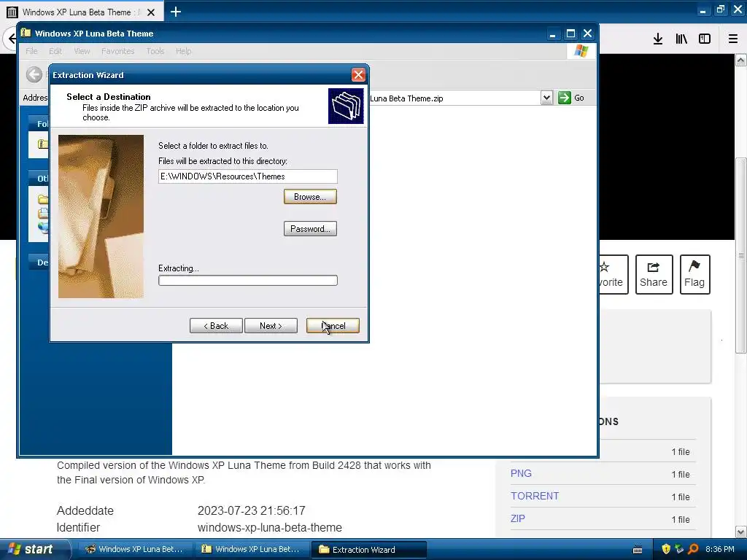Screen dimensions: 747x560
Task: Open the View menu in Explorer window
Action: 82,51
